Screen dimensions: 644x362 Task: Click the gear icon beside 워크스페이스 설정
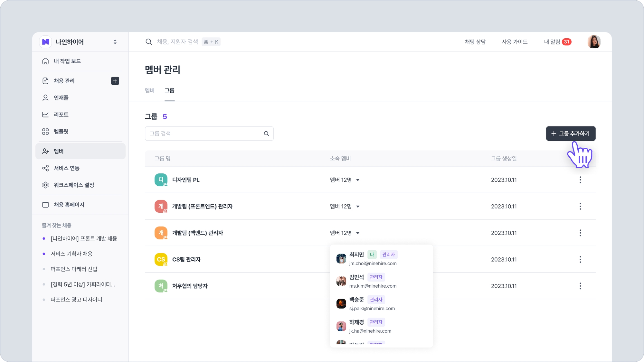click(45, 185)
